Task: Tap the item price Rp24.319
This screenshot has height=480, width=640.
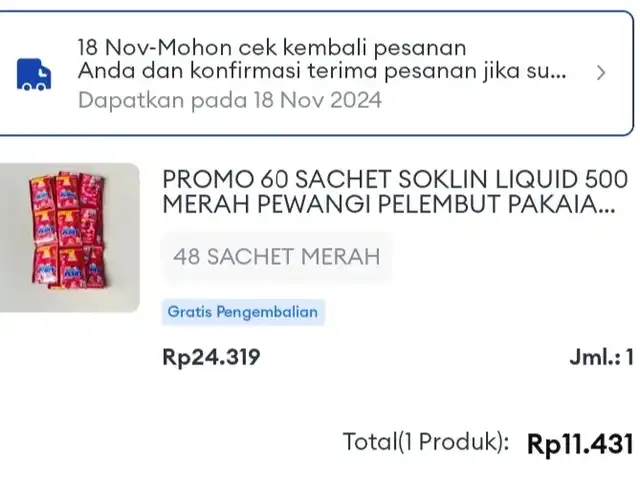Action: pos(211,357)
